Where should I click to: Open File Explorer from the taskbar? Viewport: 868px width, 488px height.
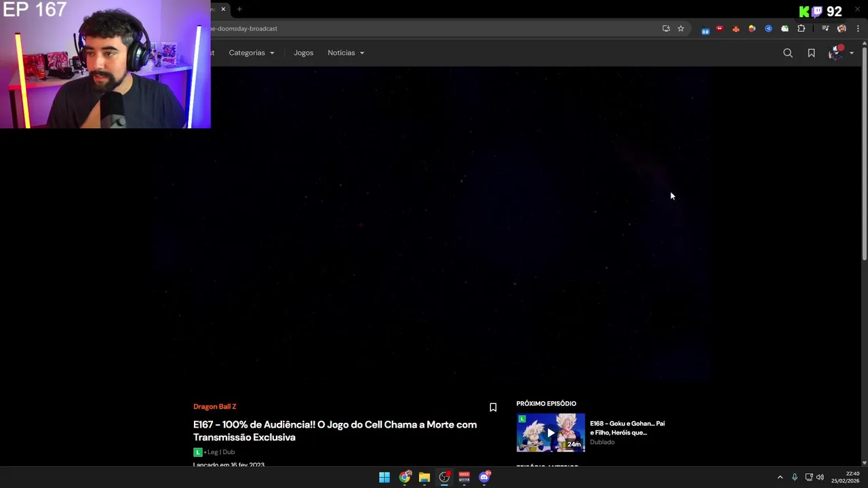point(425,477)
